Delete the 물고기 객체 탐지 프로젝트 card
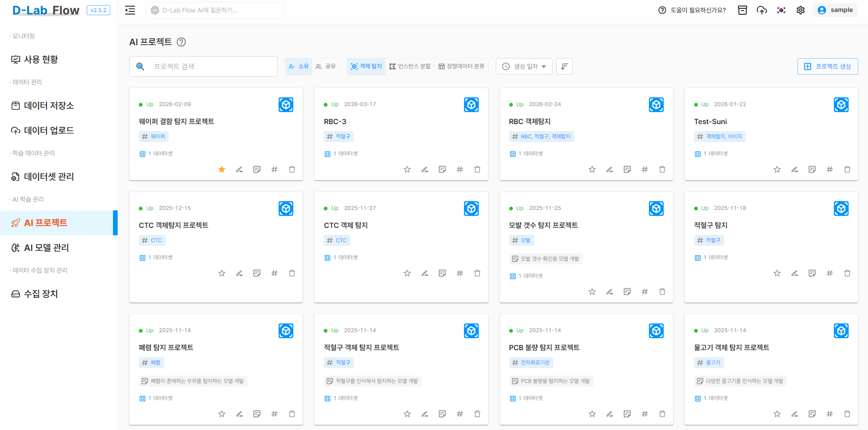 point(847,414)
